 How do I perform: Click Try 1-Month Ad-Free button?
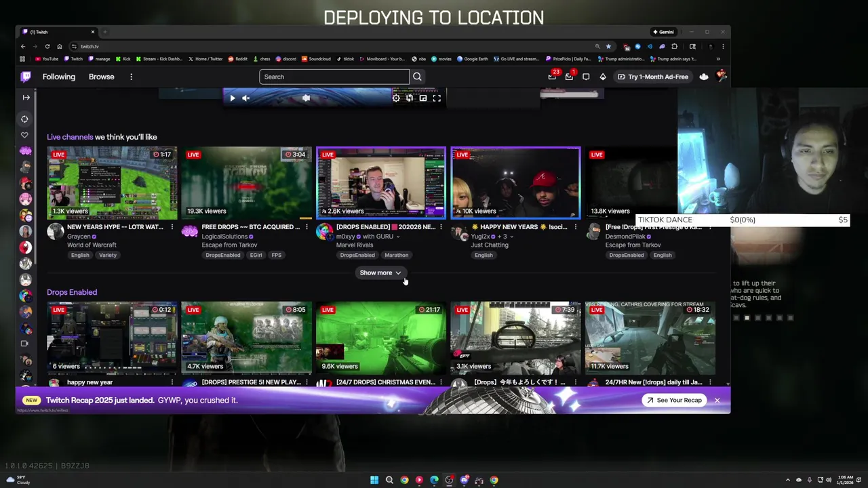click(653, 77)
